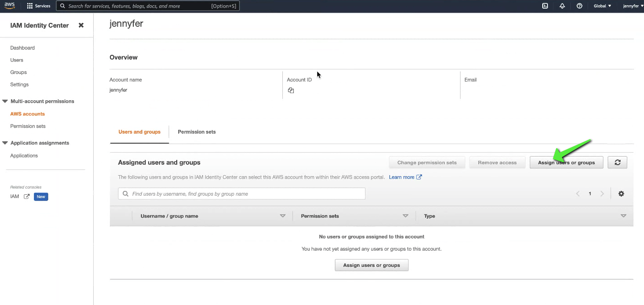Click Remove access button

point(497,162)
